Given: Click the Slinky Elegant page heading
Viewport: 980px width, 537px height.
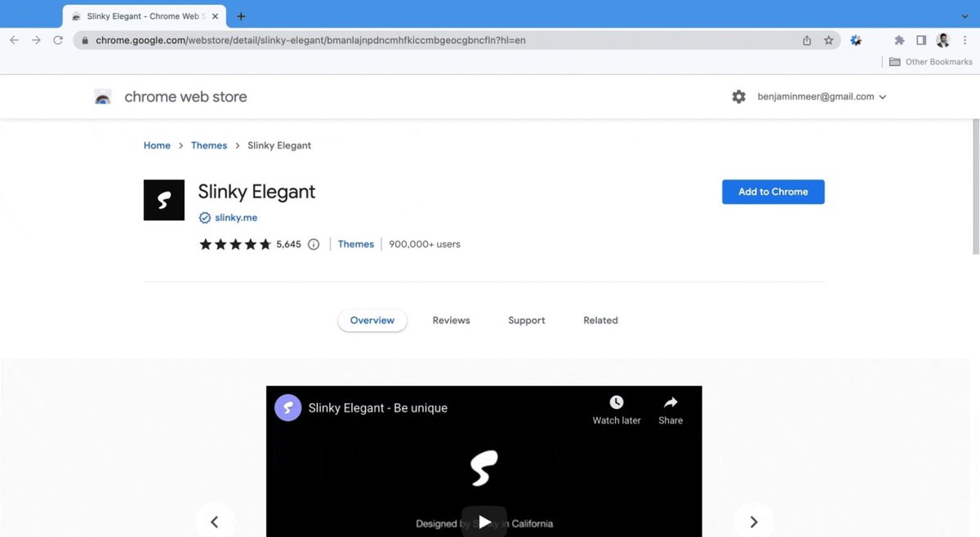Looking at the screenshot, I should [256, 192].
